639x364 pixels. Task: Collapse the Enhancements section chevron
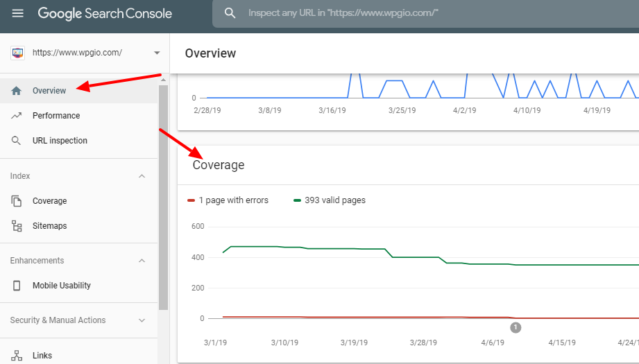pos(142,261)
